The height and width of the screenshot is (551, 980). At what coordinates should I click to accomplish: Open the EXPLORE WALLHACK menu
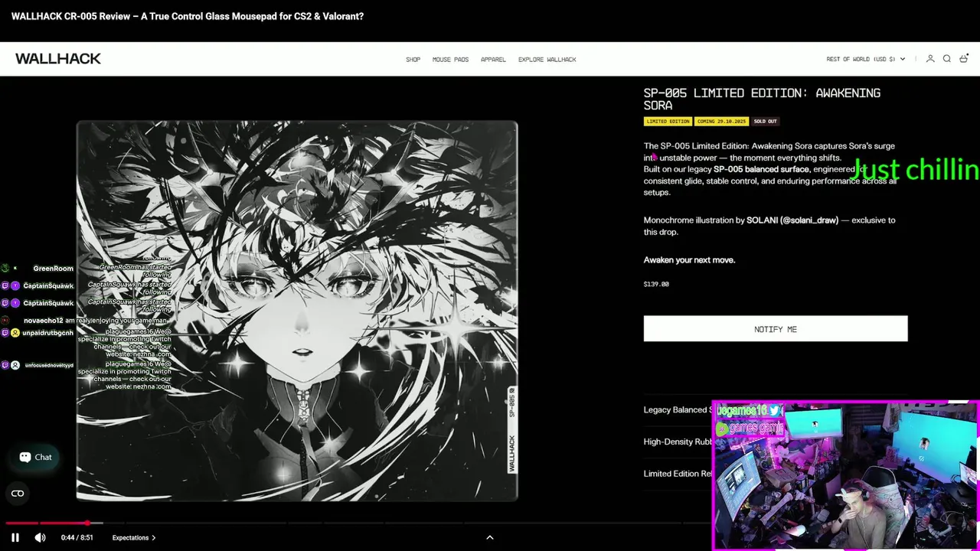tap(547, 59)
